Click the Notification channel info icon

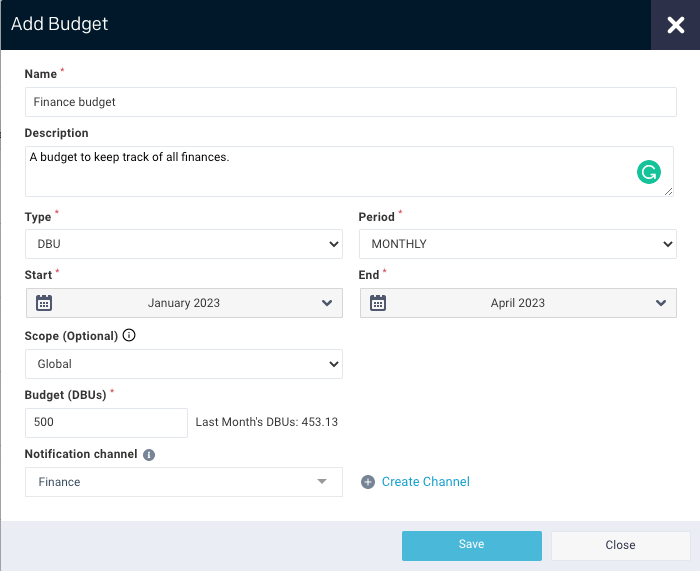149,454
